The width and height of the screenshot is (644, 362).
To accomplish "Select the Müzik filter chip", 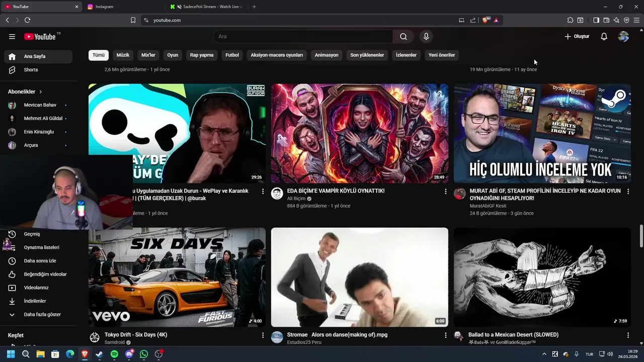I will pos(123,55).
